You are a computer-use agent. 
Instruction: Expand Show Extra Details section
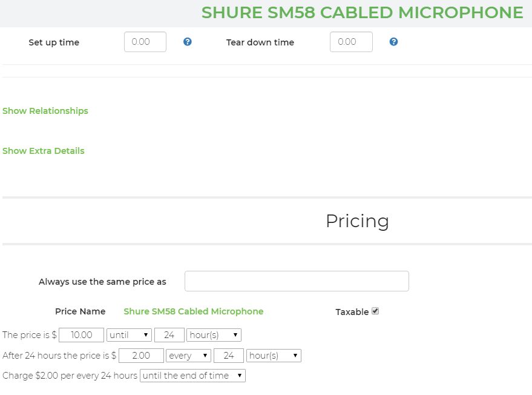pyautogui.click(x=44, y=151)
